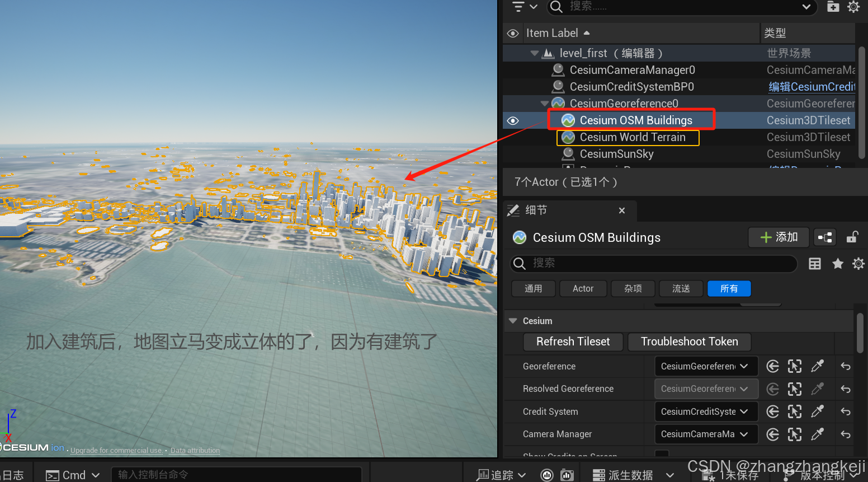Open the 派生数据 derived data dropdown
Screen dimensions: 868x482
point(634,475)
